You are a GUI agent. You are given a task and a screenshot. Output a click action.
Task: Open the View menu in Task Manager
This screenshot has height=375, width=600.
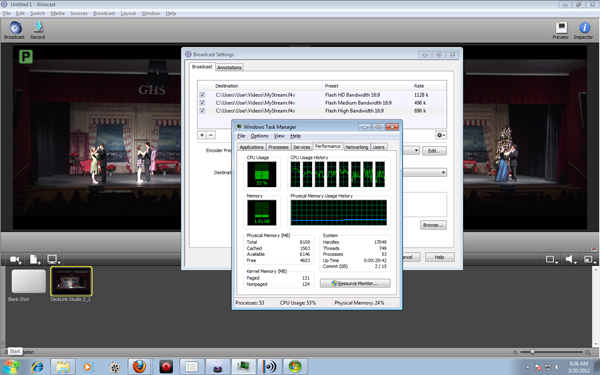pyautogui.click(x=279, y=136)
